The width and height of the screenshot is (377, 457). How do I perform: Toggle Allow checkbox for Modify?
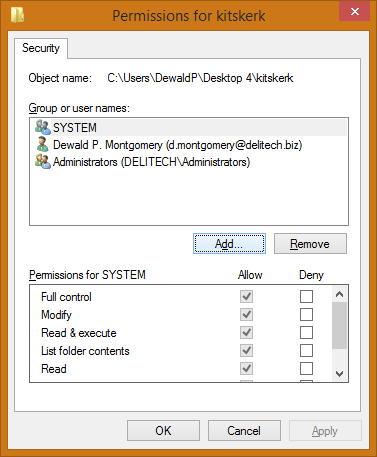(x=246, y=314)
